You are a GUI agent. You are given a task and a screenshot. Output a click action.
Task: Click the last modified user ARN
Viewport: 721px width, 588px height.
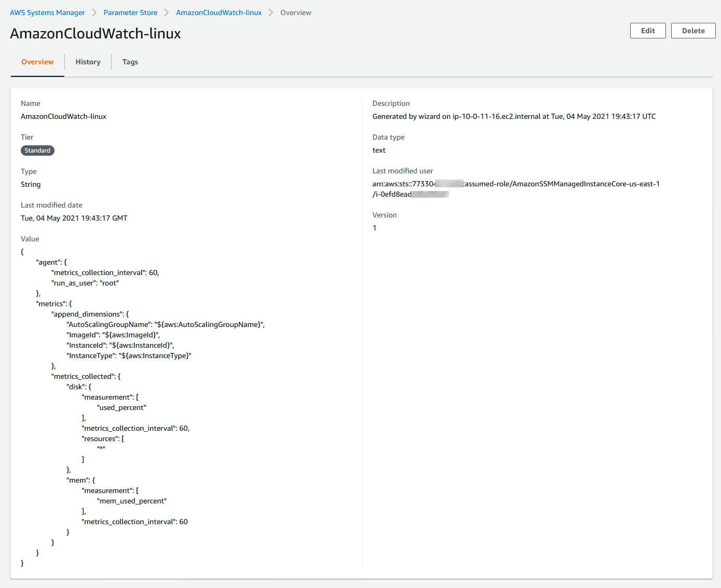[516, 189]
